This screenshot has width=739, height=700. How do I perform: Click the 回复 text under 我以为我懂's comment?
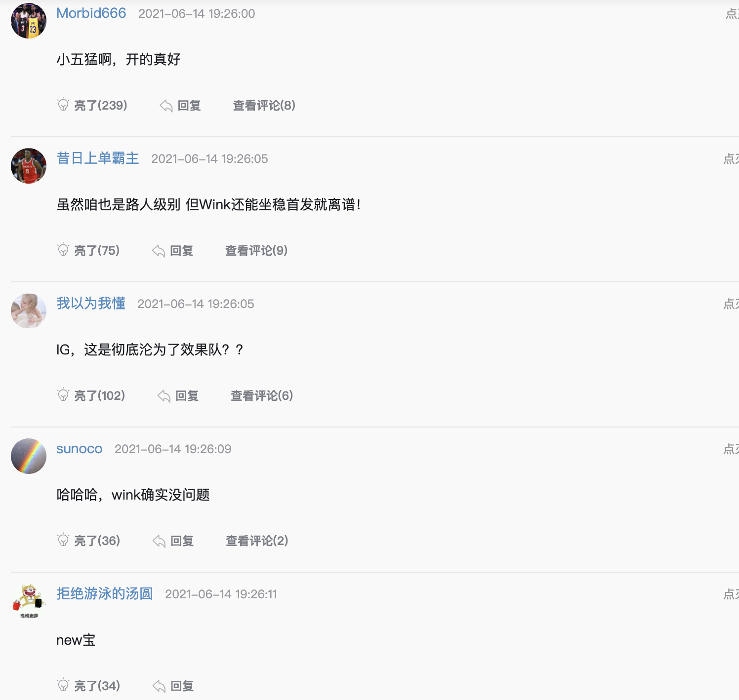click(187, 395)
